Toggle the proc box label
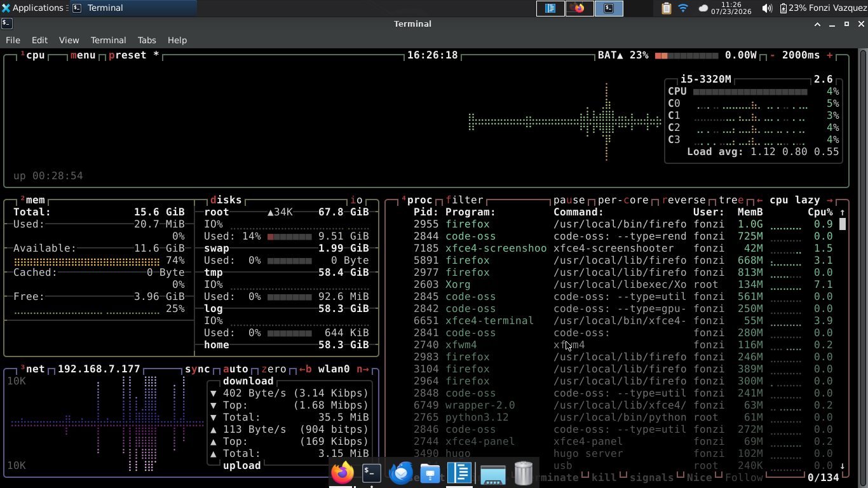868x488 pixels. pos(417,200)
